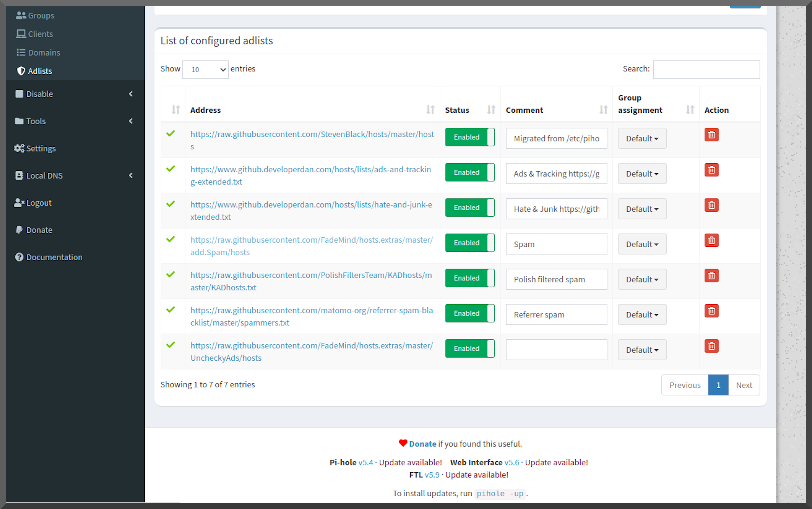
Task: Delete the StevenBlack hosts adlist with trash icon
Action: tap(711, 135)
